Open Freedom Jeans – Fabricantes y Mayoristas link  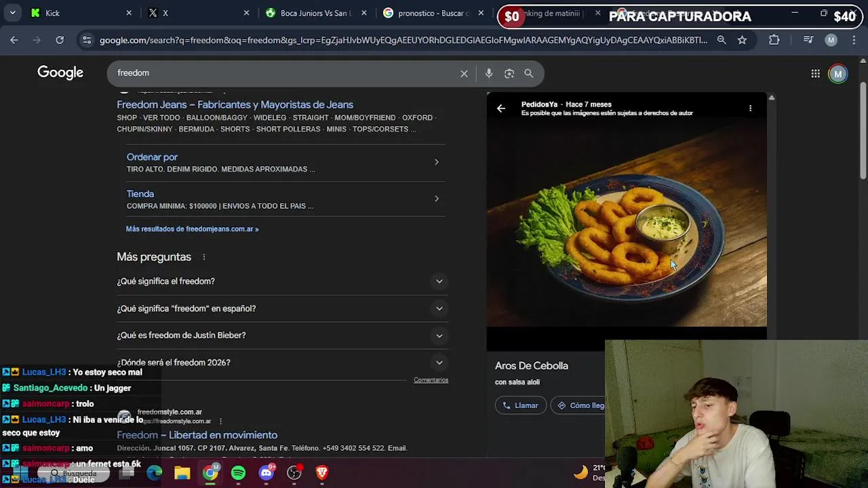pyautogui.click(x=235, y=104)
